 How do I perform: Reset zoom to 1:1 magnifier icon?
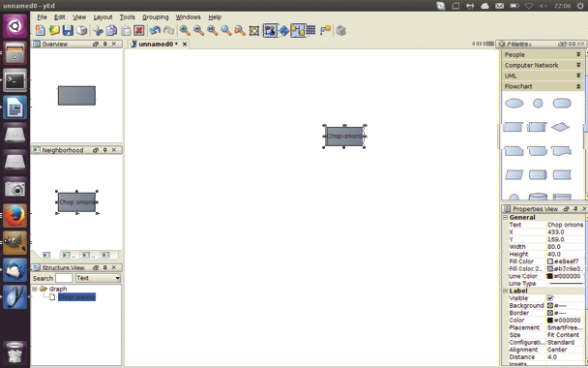pyautogui.click(x=212, y=30)
